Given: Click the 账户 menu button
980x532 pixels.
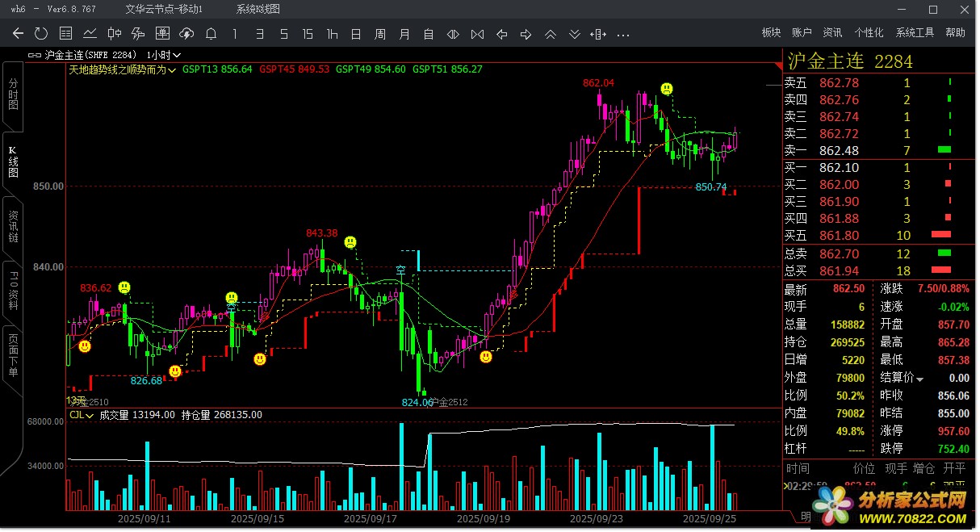Looking at the screenshot, I should (802, 33).
